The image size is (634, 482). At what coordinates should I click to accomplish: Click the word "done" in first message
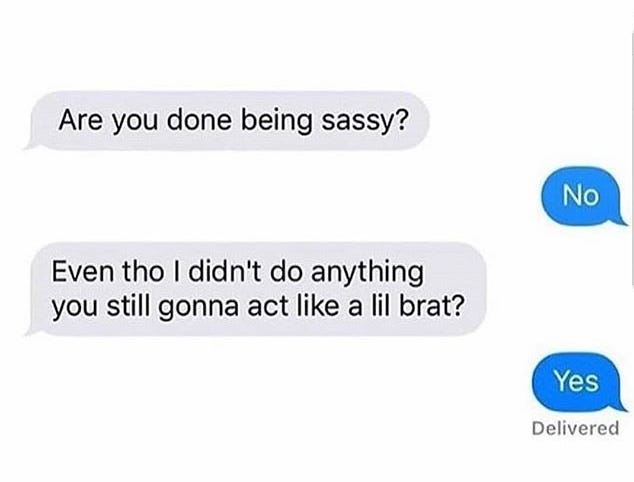click(199, 120)
